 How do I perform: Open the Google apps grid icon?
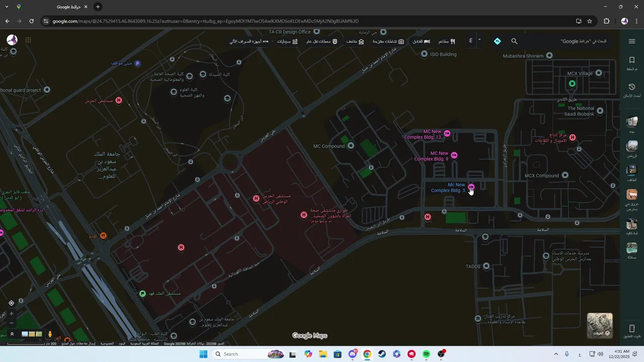tap(28, 40)
